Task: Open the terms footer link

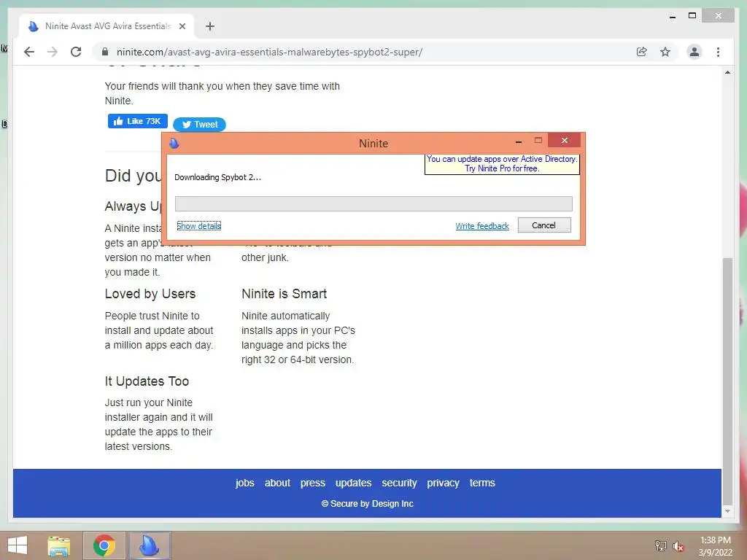Action: point(482,483)
